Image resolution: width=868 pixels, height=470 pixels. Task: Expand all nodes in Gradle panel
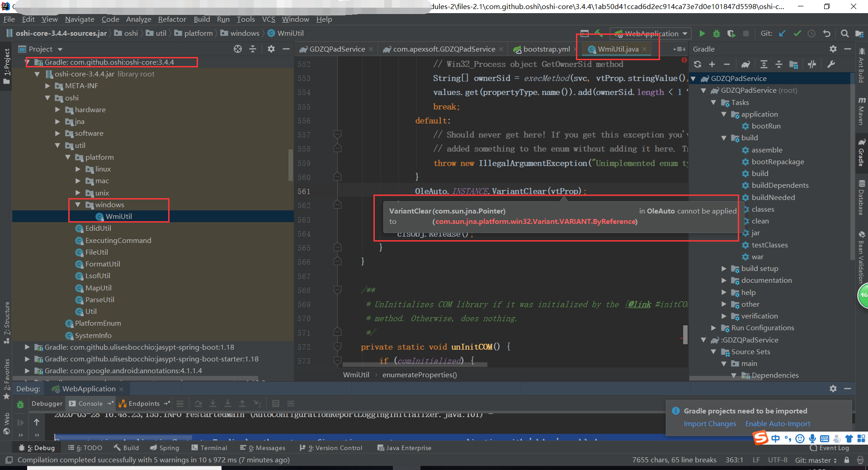[764, 64]
